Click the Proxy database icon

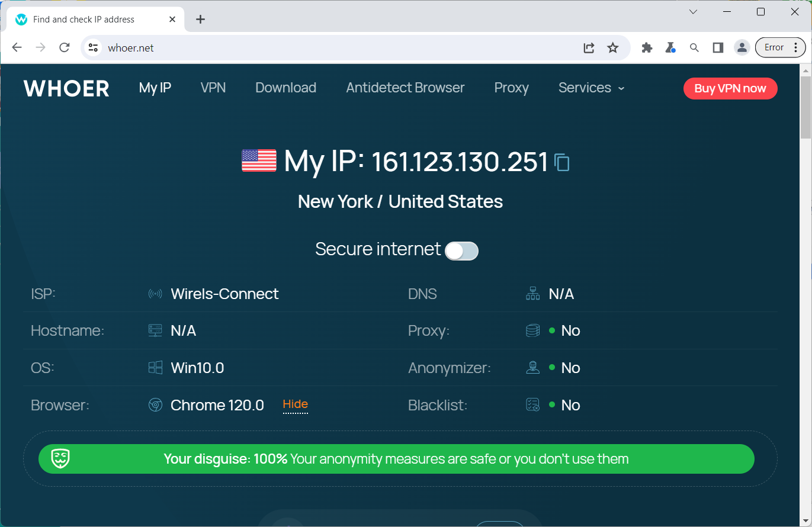click(x=532, y=330)
